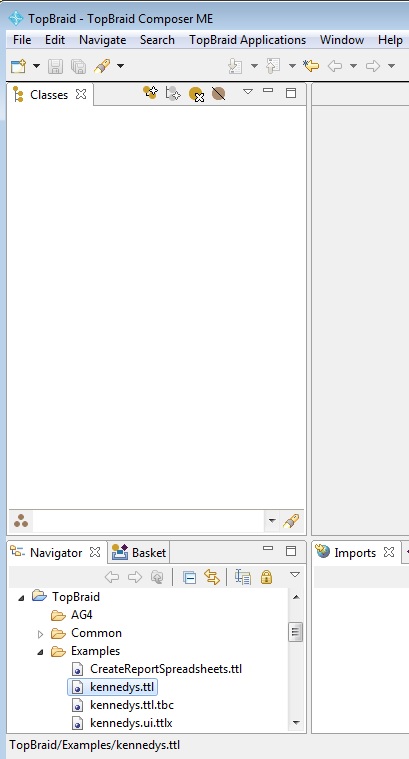The width and height of the screenshot is (409, 759).
Task: Open the Classes search field dropdown arrow
Action: point(272,521)
